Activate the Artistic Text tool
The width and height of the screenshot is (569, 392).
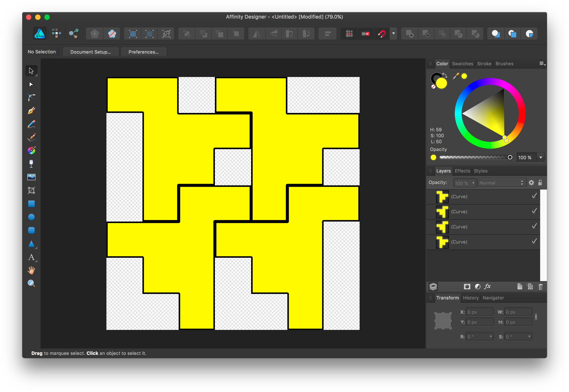click(31, 258)
